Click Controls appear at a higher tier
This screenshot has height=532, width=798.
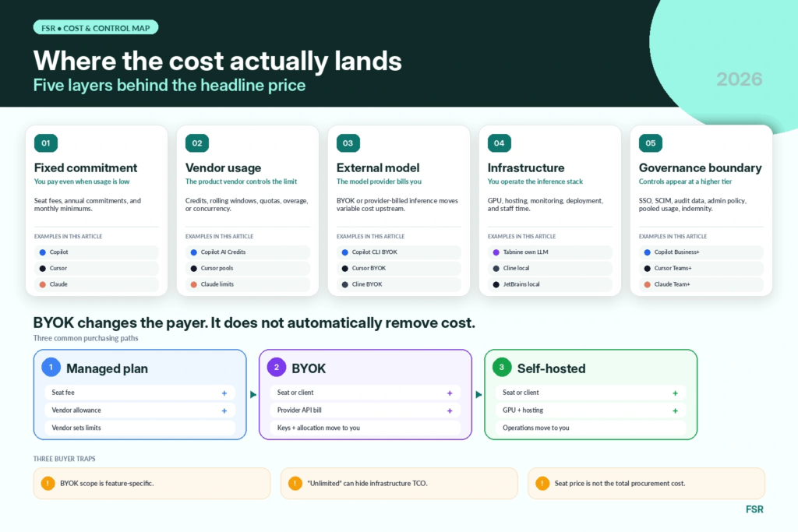[x=685, y=181]
